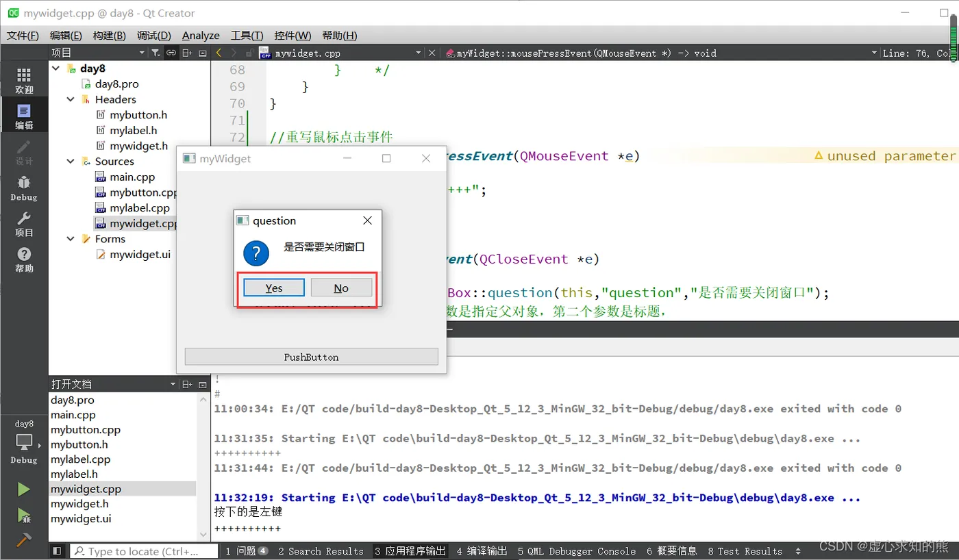Image resolution: width=959 pixels, height=560 pixels.
Task: Show the 8 Test Results pane
Action: point(745,551)
